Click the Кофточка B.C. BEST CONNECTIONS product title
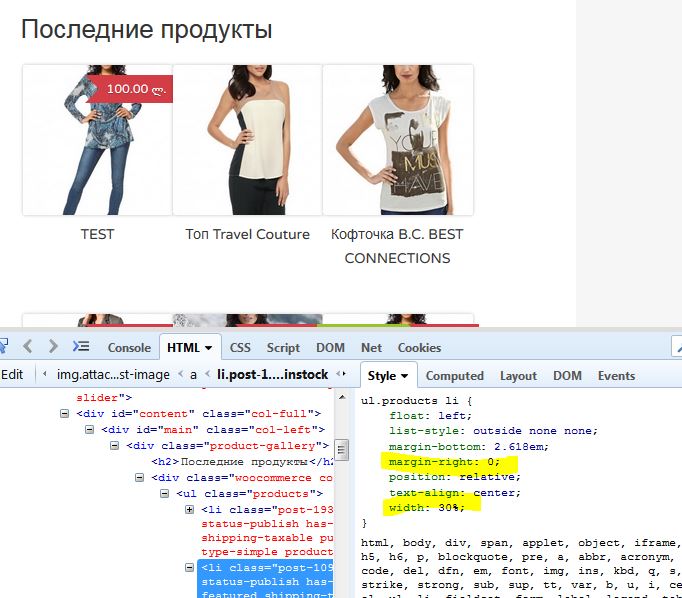The height and width of the screenshot is (598, 682). click(x=397, y=245)
